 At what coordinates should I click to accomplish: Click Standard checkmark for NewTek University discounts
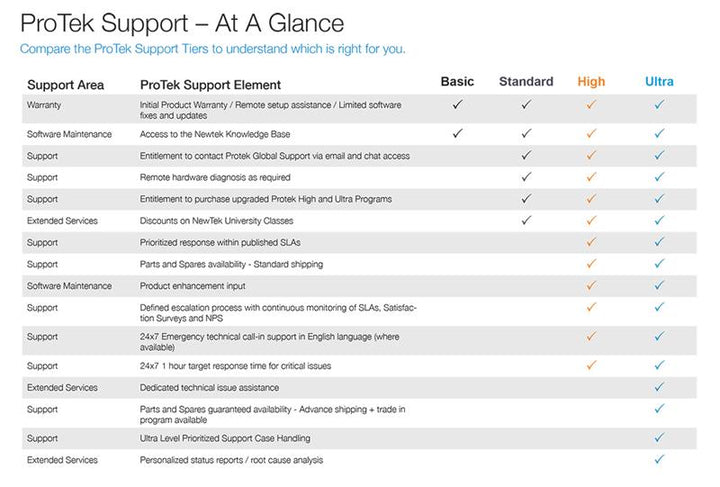pyautogui.click(x=526, y=220)
